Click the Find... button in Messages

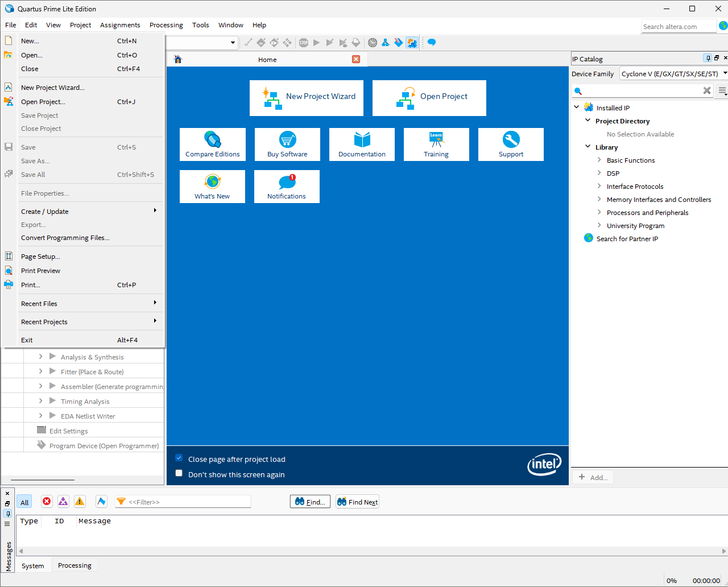(x=310, y=502)
